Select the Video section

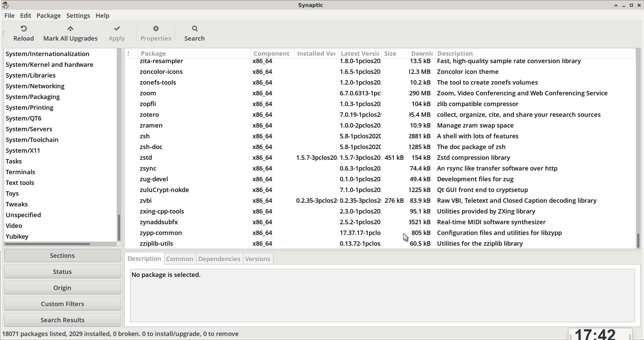click(14, 226)
